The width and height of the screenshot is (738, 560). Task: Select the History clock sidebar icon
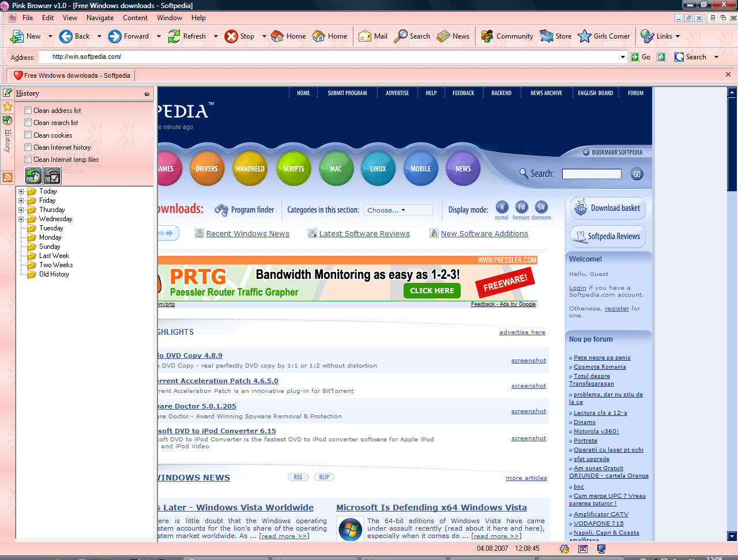coord(7,120)
